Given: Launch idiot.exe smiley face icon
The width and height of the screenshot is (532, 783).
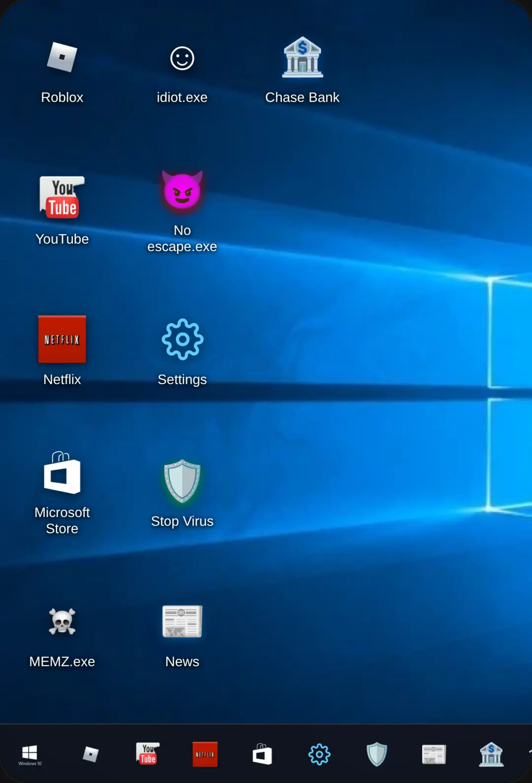Looking at the screenshot, I should pyautogui.click(x=182, y=58).
